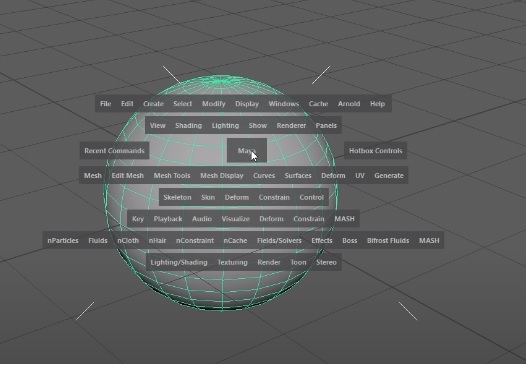Open the UV menu

point(360,175)
